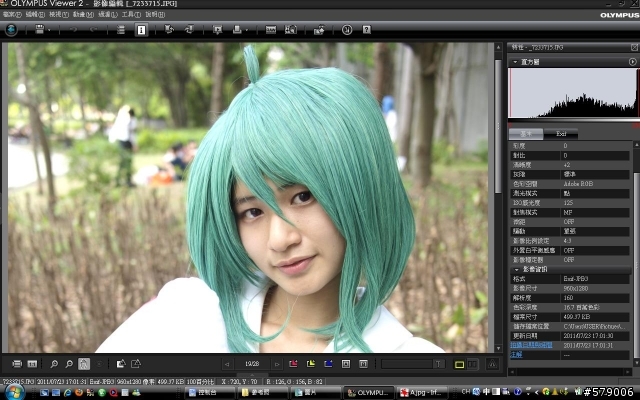Open the 控制台 taskbar window
The image size is (640, 400).
[x=209, y=393]
